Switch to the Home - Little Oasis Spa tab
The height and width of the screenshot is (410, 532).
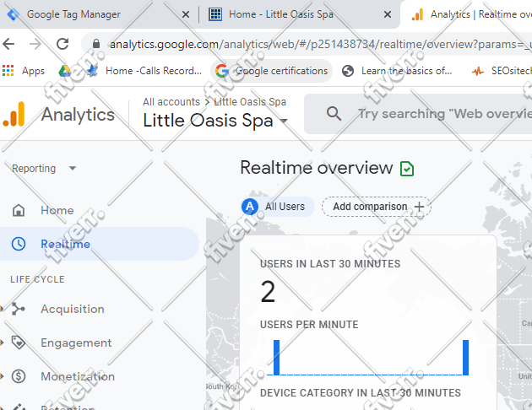[x=281, y=14]
